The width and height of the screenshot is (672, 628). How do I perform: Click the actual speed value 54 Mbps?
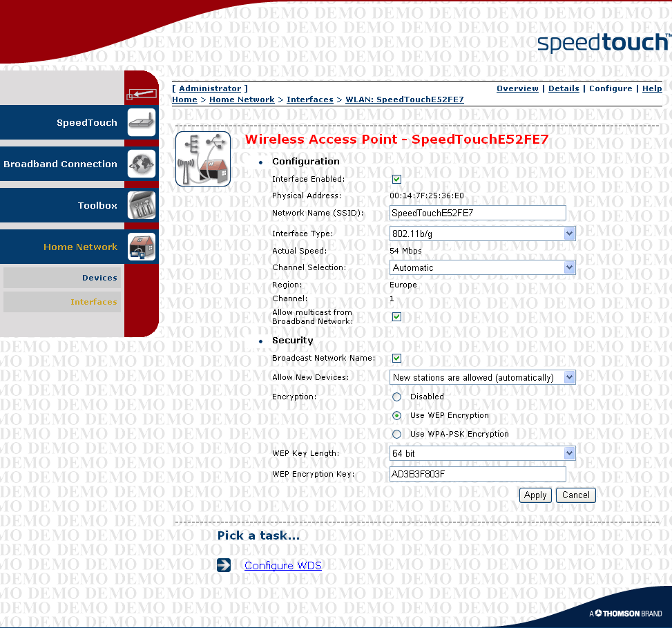405,251
